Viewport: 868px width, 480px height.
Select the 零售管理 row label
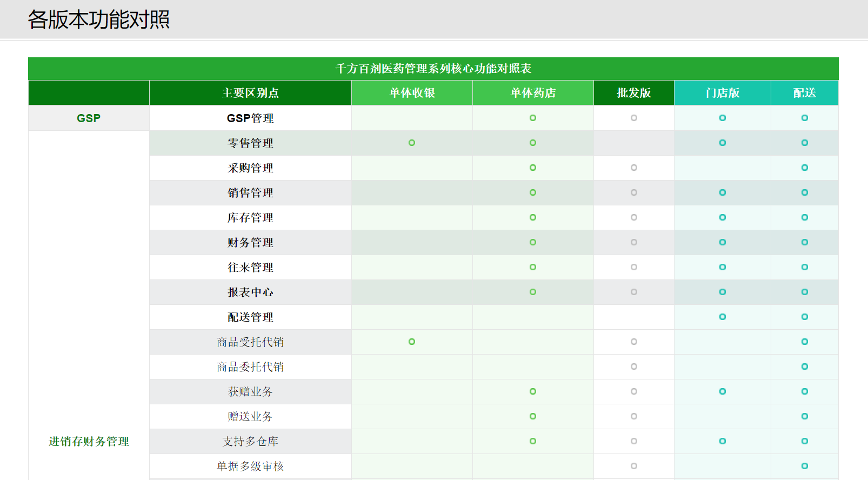pos(250,143)
